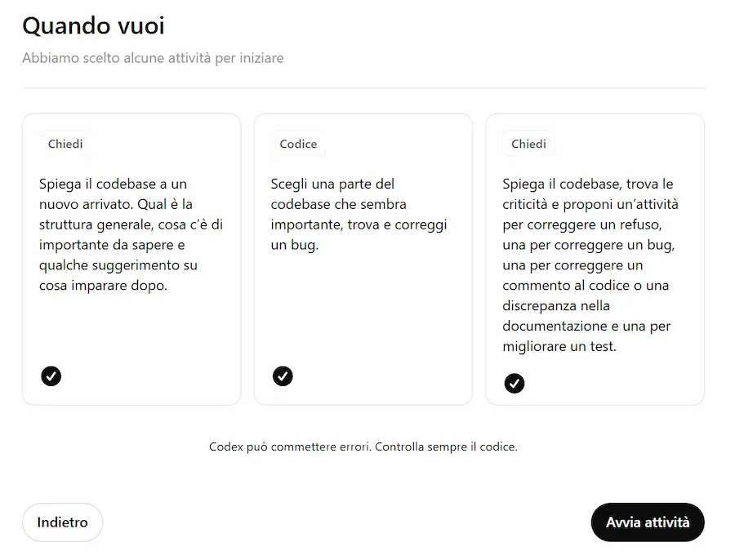Click 'un bug.' at the end of middle card

294,245
